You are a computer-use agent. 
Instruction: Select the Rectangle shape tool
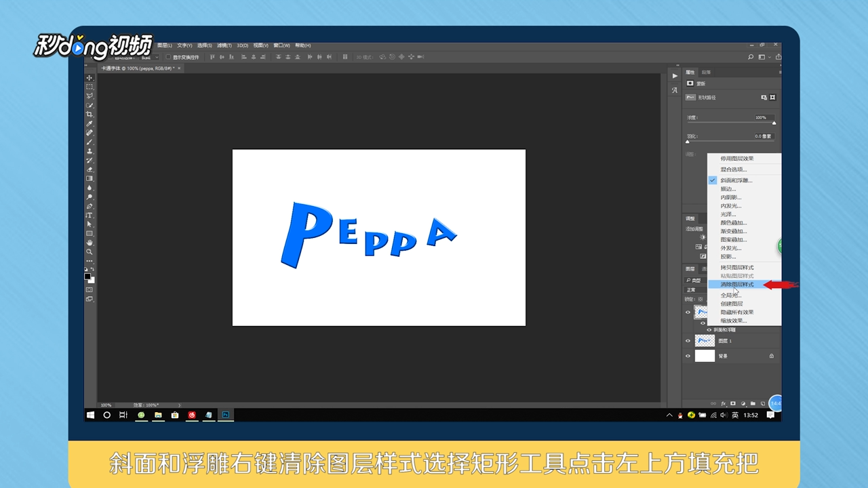pyautogui.click(x=90, y=233)
